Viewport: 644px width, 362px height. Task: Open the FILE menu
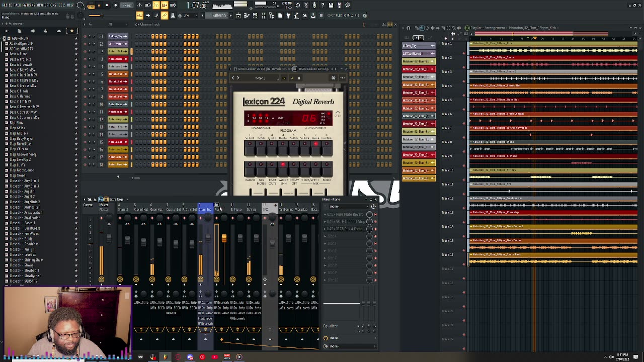5,5
